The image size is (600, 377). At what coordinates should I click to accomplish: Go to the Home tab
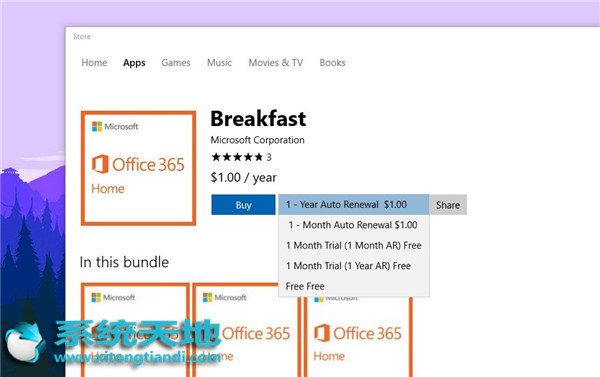[x=94, y=63]
